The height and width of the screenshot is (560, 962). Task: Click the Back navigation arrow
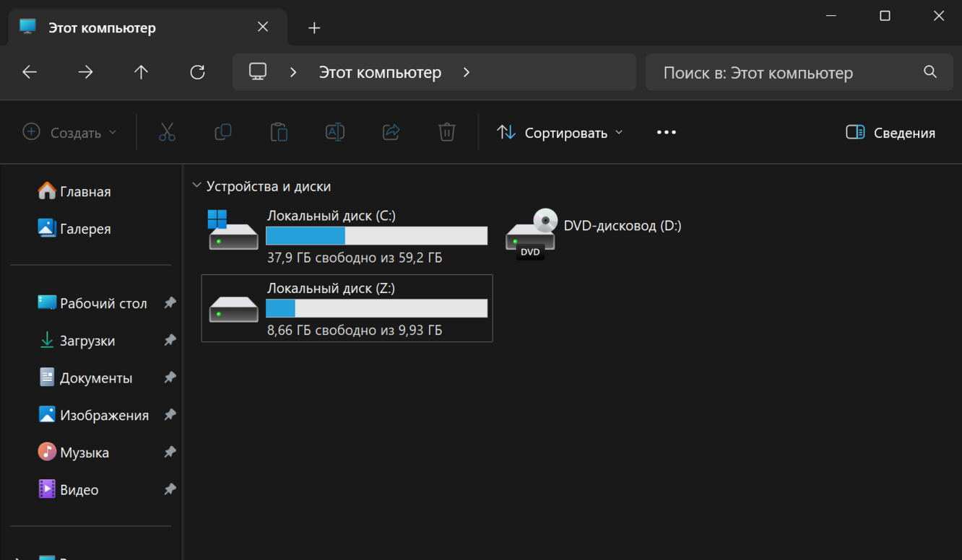pyautogui.click(x=30, y=72)
